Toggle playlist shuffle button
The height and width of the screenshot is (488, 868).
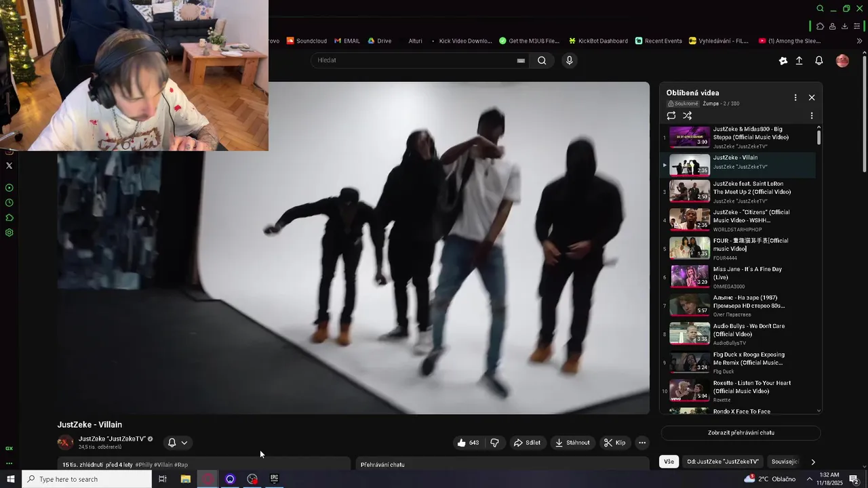pyautogui.click(x=687, y=116)
